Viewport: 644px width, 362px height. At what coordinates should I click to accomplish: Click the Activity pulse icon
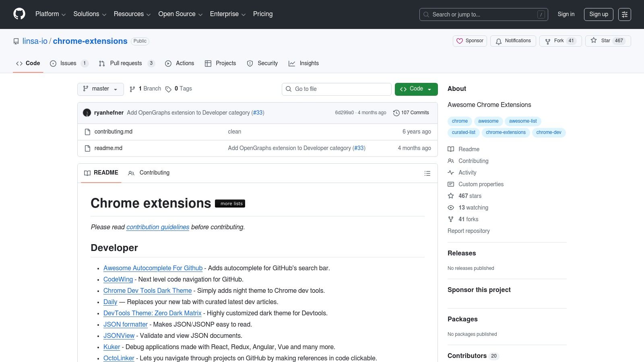(451, 173)
